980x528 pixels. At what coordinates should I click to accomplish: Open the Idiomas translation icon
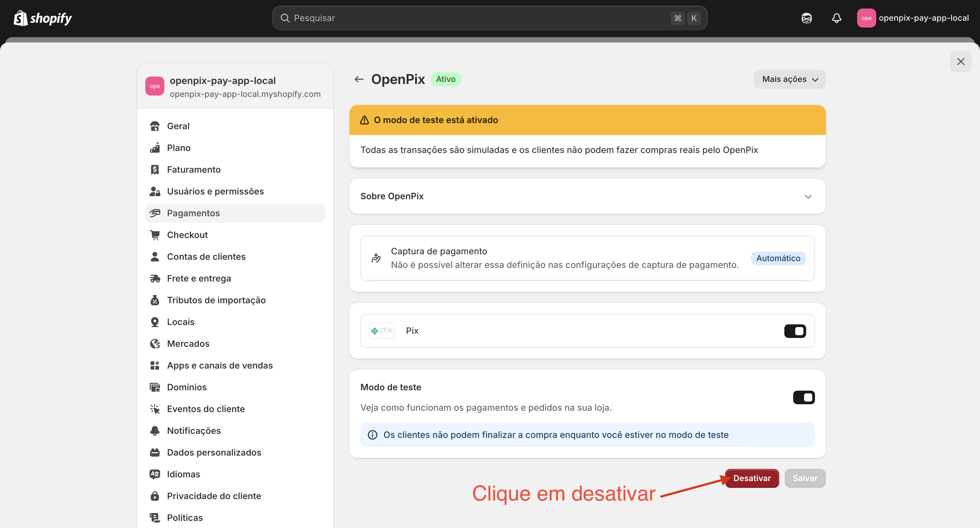click(x=155, y=474)
